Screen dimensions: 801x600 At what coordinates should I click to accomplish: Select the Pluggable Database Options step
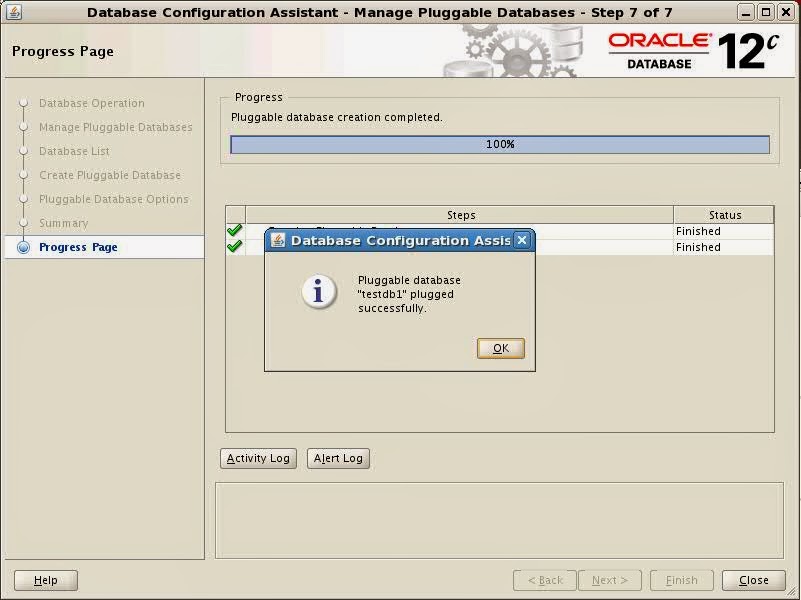click(x=114, y=199)
